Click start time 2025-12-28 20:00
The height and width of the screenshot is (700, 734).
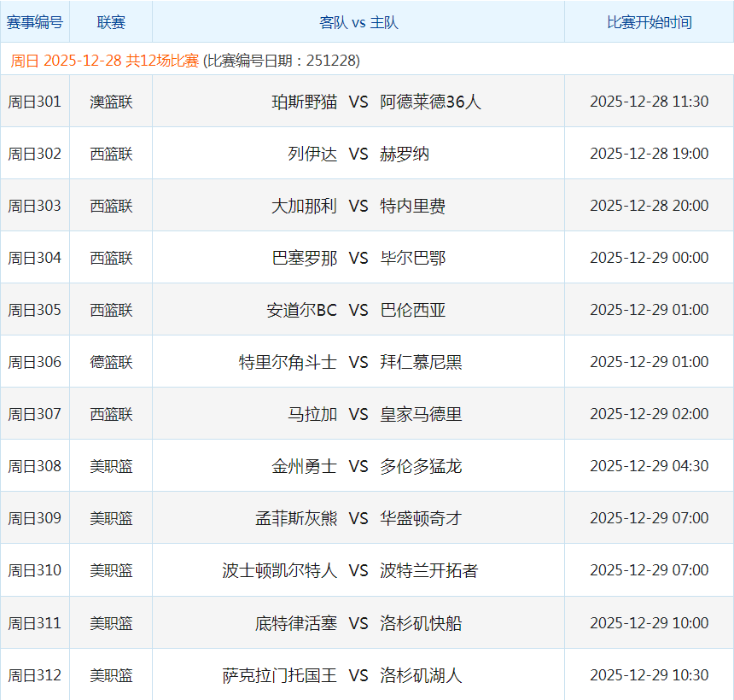tap(650, 206)
